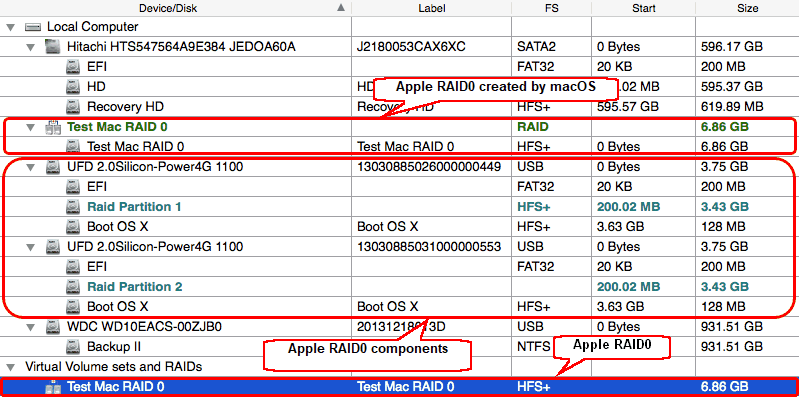Click the Raid Partition 1 disk icon
The image size is (799, 397).
click(x=73, y=207)
